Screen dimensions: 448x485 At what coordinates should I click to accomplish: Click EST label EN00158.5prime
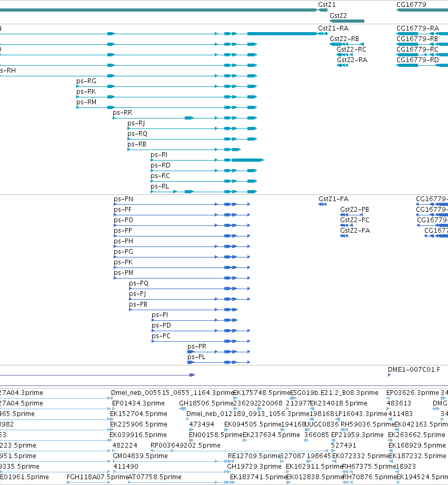click(x=216, y=435)
